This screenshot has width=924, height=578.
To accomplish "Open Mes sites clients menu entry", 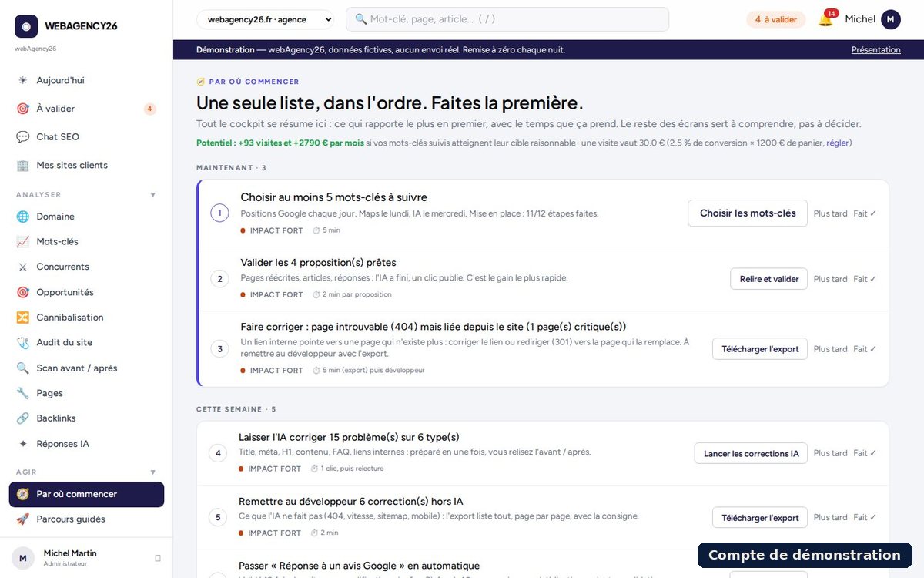I will 86,165.
